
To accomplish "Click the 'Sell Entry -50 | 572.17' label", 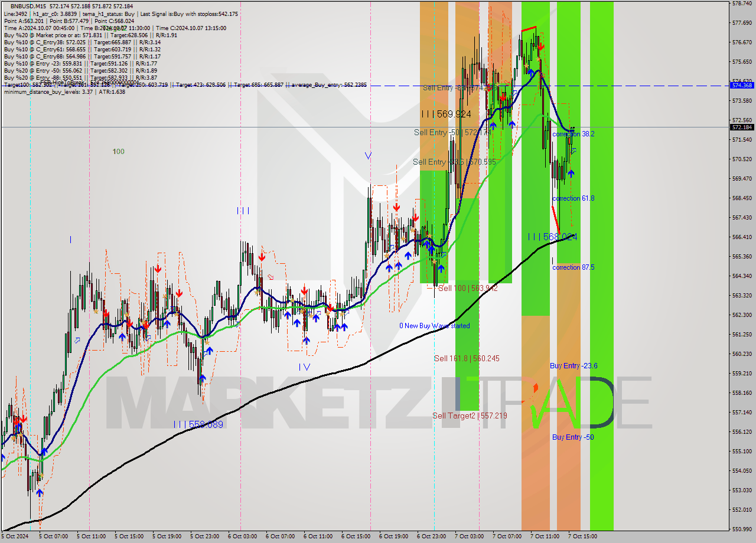I will click(452, 132).
